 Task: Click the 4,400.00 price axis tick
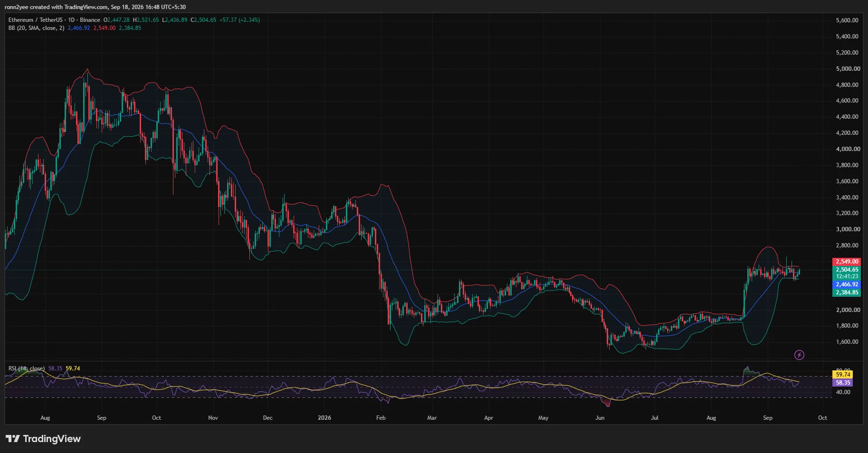[x=847, y=117]
